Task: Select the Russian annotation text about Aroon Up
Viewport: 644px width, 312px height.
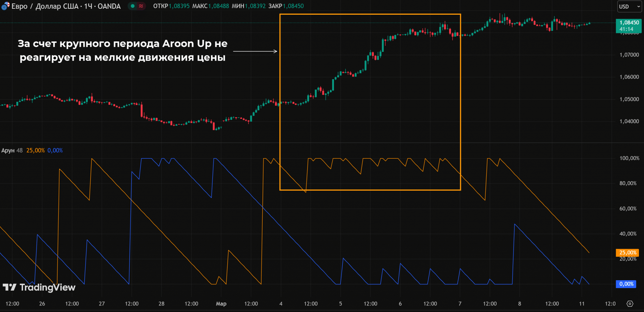Action: coord(123,50)
